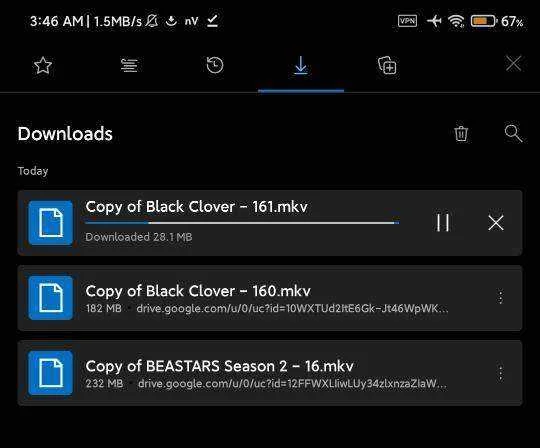Image resolution: width=540 pixels, height=448 pixels.
Task: Click the Today section header
Action: tap(33, 171)
